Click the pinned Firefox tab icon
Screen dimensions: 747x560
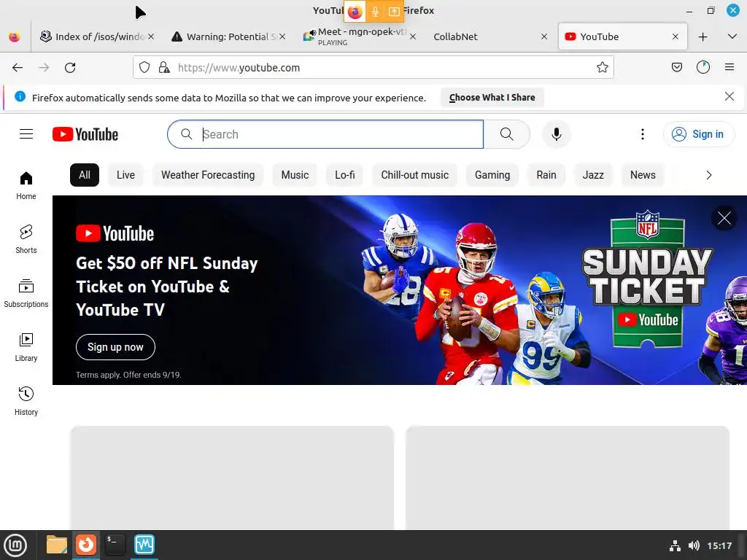pos(15,36)
